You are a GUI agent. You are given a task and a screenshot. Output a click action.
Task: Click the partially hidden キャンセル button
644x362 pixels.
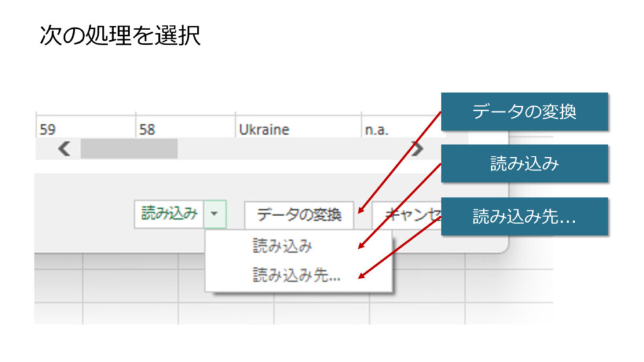coord(406,215)
